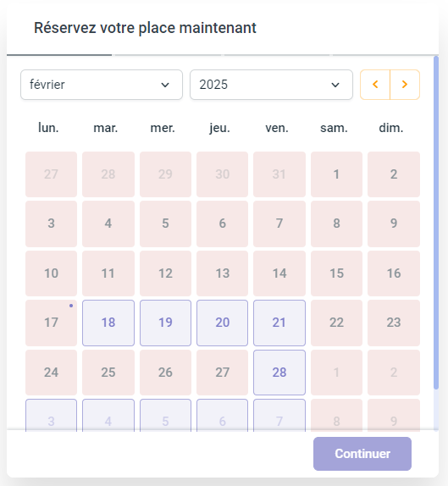The image size is (448, 486).
Task: Click today's date 17 with dot marker
Action: click(51, 323)
